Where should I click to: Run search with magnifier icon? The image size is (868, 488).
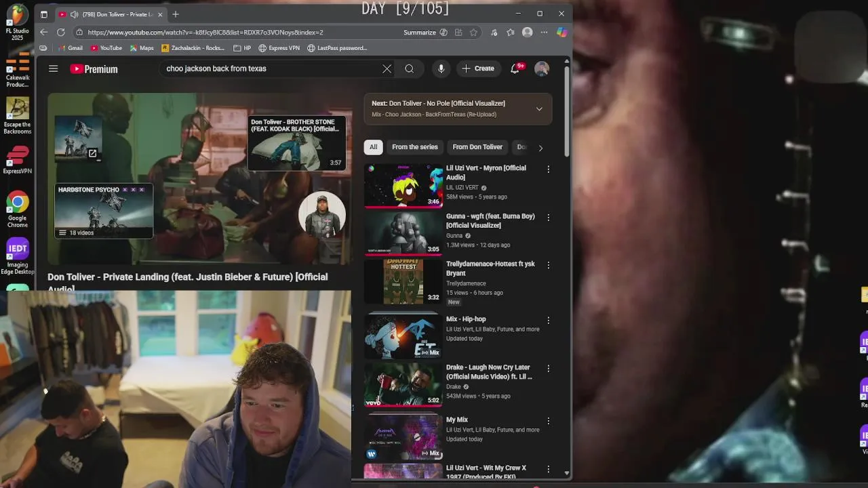[x=410, y=68]
